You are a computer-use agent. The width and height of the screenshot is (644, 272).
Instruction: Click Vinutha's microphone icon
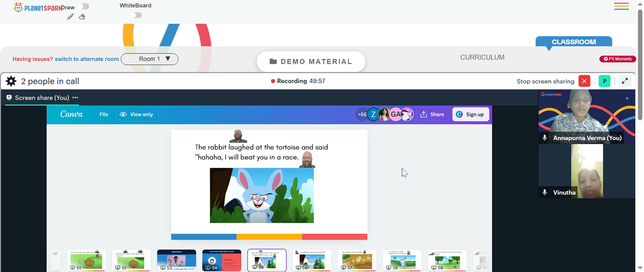click(545, 192)
